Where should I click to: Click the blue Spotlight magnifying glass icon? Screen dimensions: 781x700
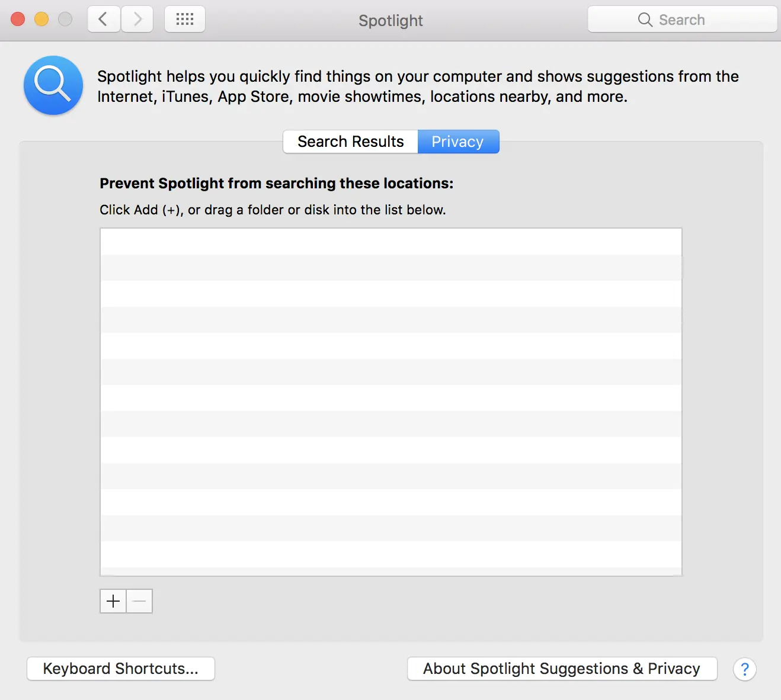[x=53, y=85]
